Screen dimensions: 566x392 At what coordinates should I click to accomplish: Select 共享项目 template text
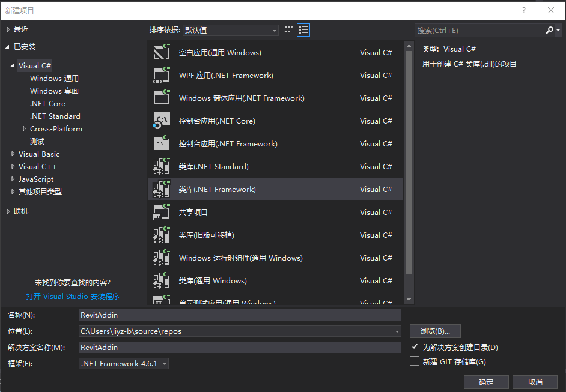point(193,212)
